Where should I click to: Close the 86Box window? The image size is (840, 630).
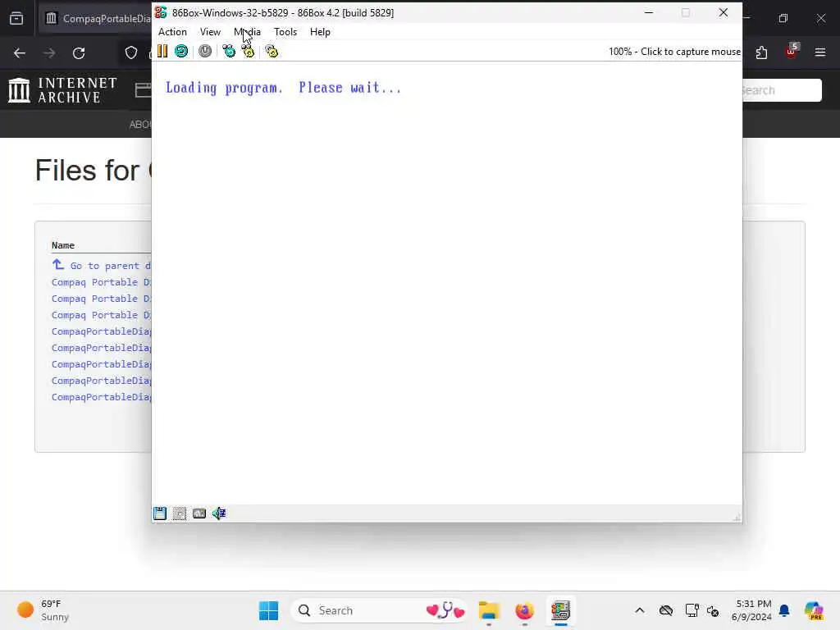[x=724, y=12]
